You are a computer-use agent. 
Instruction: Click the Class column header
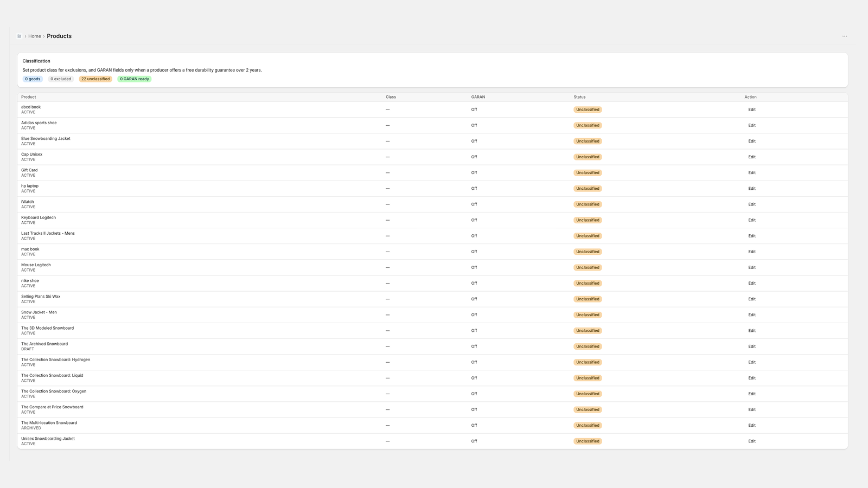[x=391, y=97]
